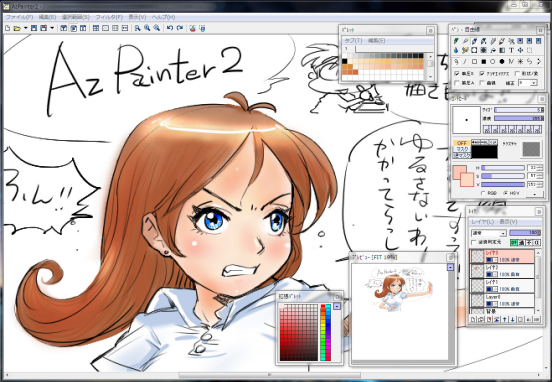
Task: Click the OFF mask button
Action: click(x=462, y=143)
